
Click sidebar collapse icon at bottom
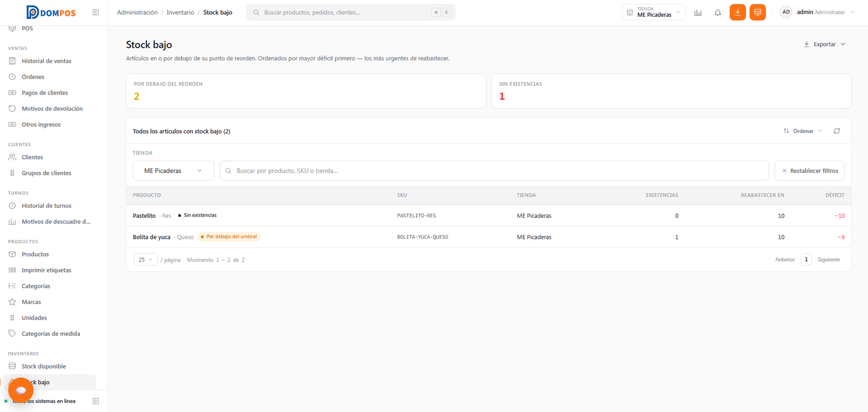tap(95, 401)
